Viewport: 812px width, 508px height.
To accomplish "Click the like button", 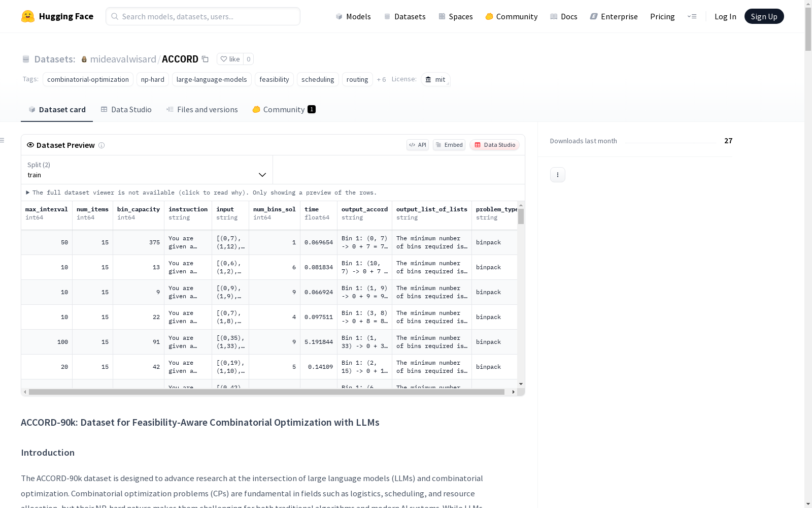I will pos(230,59).
